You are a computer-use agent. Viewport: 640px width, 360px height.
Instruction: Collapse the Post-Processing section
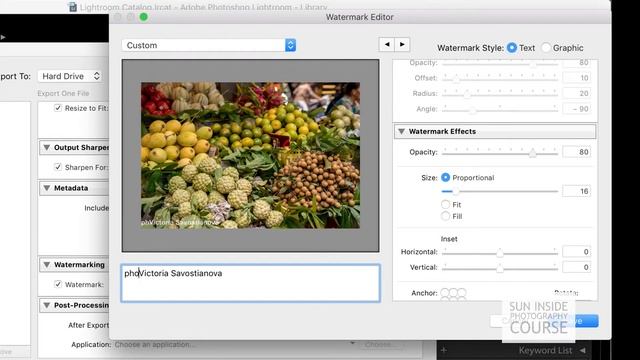click(47, 305)
